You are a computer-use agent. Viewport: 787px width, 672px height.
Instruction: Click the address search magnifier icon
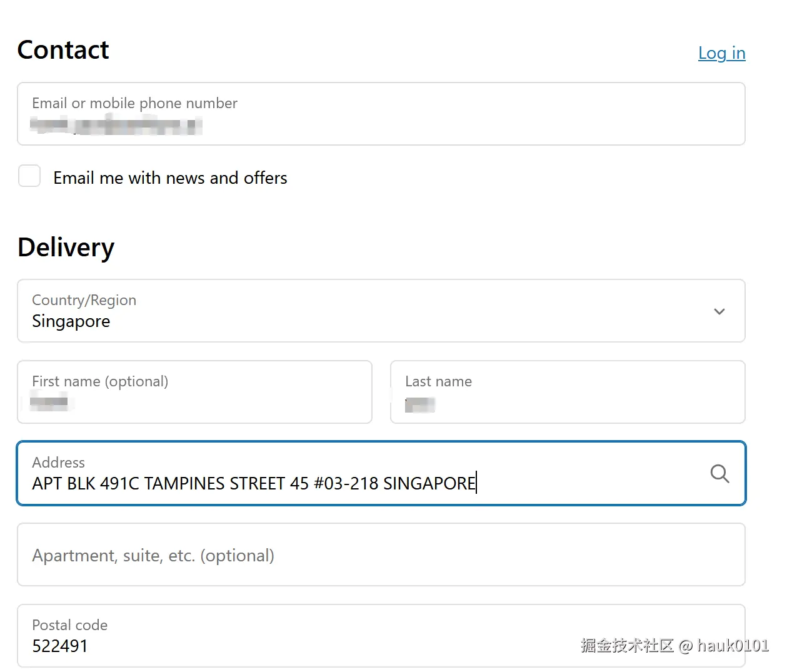coord(719,473)
